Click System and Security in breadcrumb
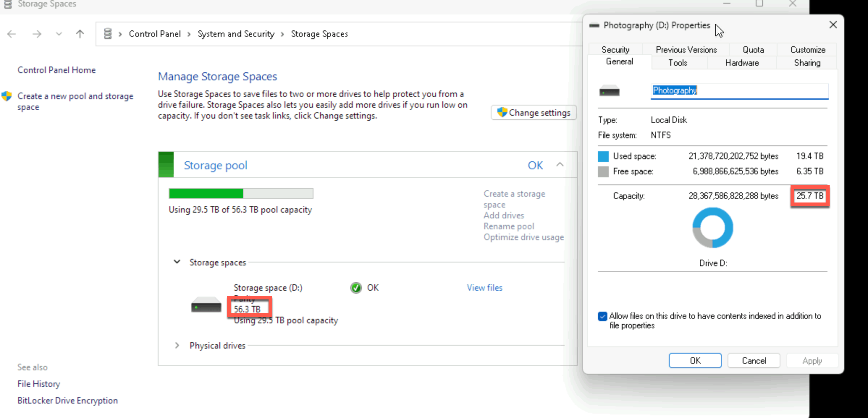868x418 pixels. [x=236, y=34]
